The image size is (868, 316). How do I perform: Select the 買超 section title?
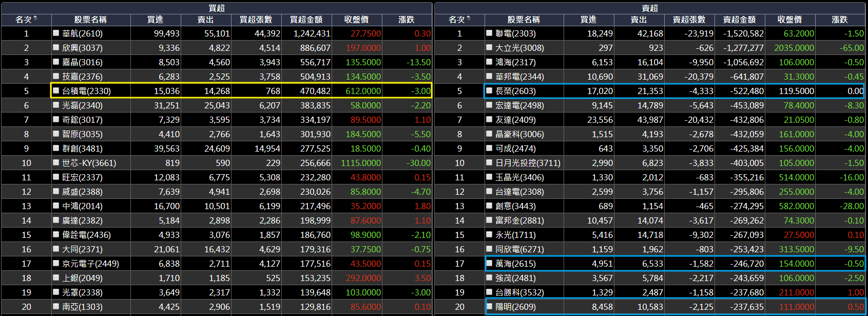point(217,8)
